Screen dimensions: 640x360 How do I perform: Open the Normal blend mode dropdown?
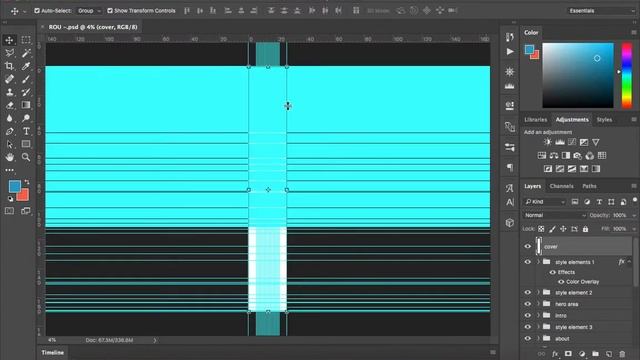pos(555,215)
